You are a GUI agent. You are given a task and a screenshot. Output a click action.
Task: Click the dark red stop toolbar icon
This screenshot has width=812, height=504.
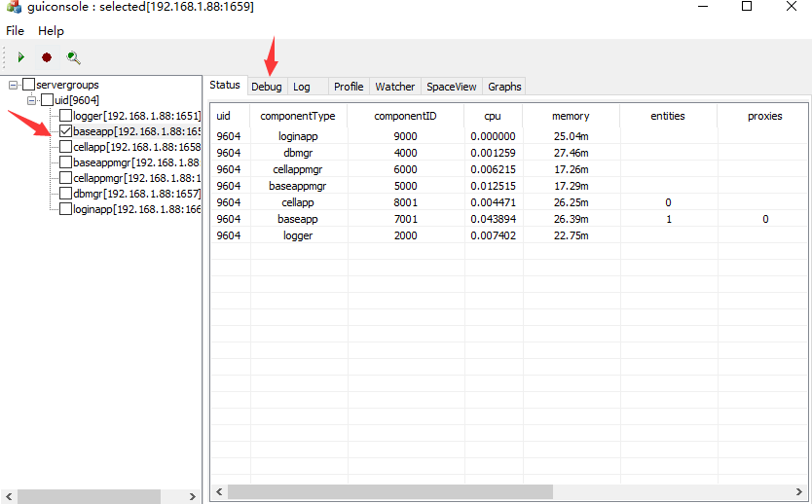coord(47,58)
